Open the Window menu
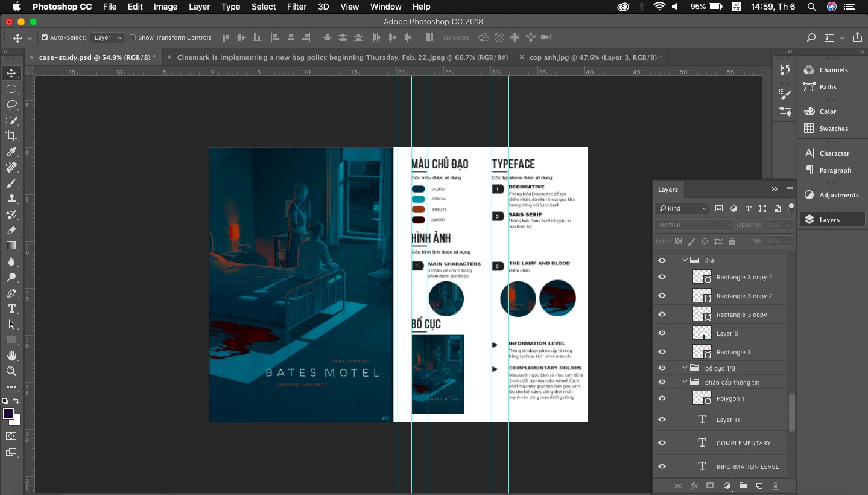 [385, 7]
